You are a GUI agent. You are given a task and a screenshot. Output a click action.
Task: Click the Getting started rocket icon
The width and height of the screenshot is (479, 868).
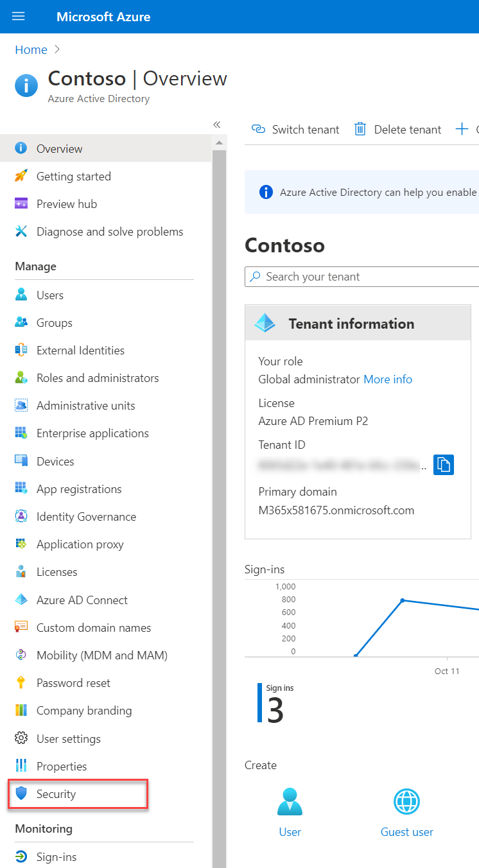coord(21,176)
